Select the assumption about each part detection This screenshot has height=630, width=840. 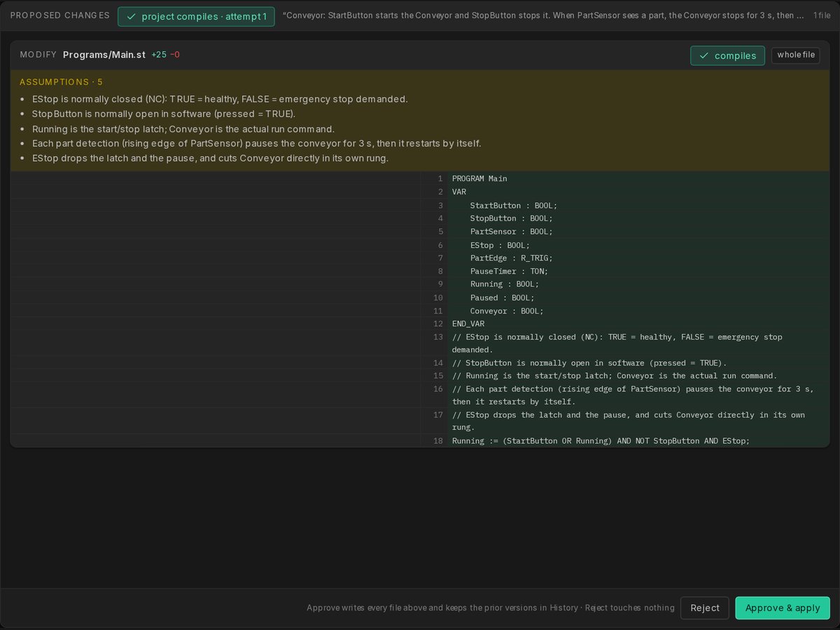pyautogui.click(x=256, y=143)
